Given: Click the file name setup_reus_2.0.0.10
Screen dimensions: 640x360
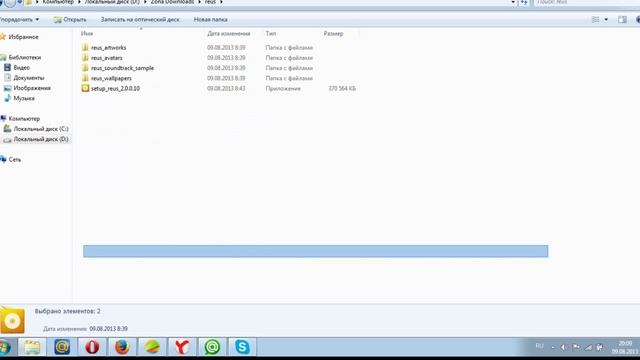Looking at the screenshot, I should [x=116, y=88].
